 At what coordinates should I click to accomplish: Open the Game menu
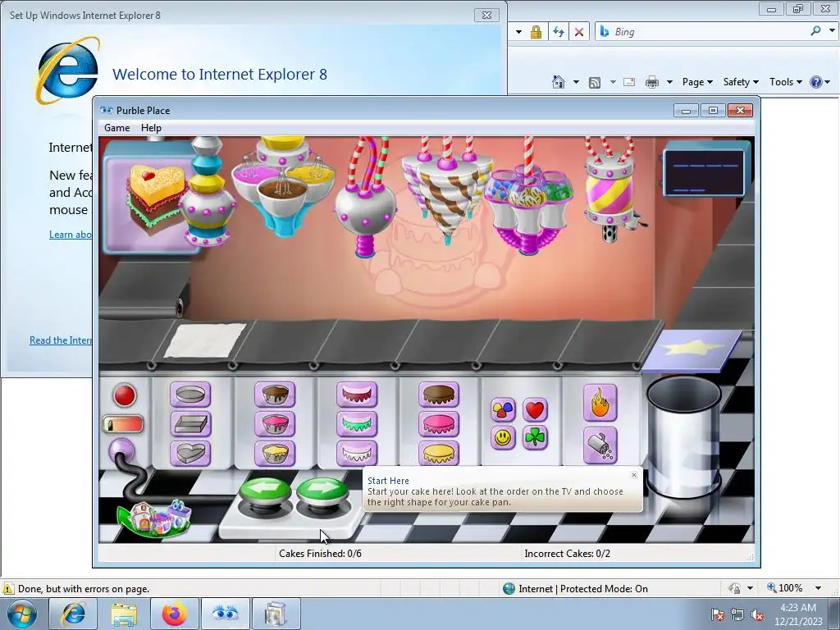(116, 127)
